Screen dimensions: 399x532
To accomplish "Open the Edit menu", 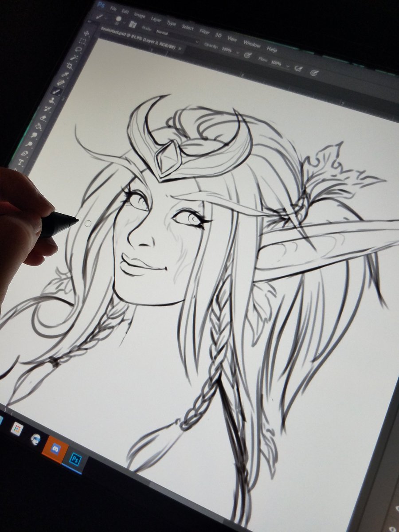I will pyautogui.click(x=125, y=12).
